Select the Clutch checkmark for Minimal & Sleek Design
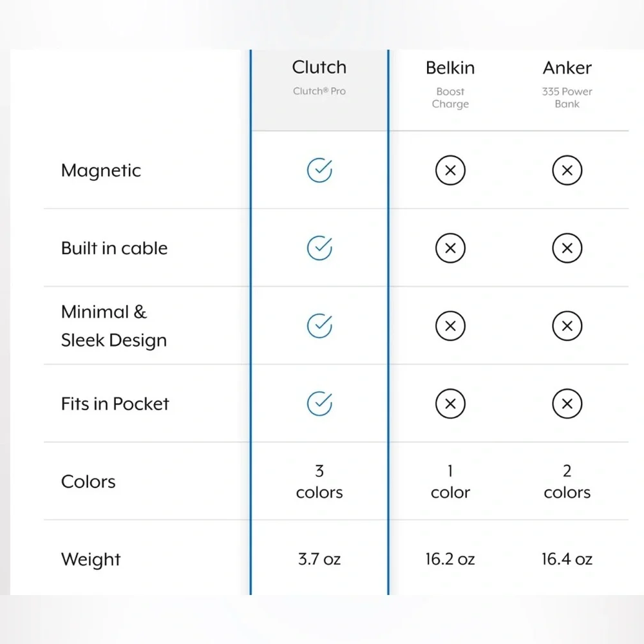The width and height of the screenshot is (644, 644). tap(319, 326)
